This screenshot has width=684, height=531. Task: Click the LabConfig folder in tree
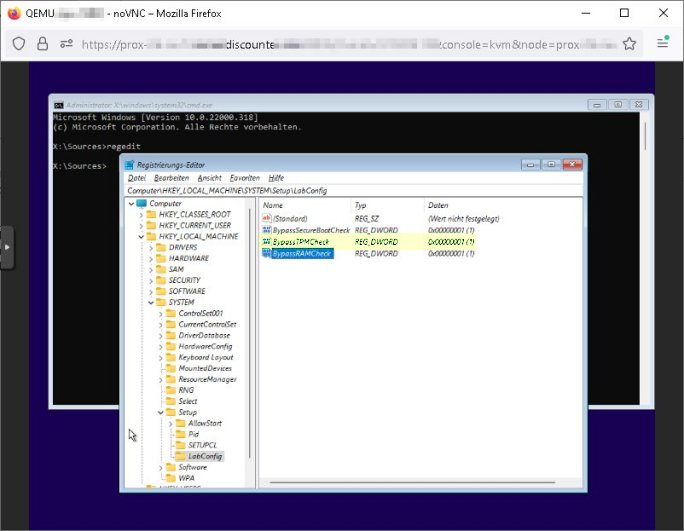pyautogui.click(x=205, y=456)
